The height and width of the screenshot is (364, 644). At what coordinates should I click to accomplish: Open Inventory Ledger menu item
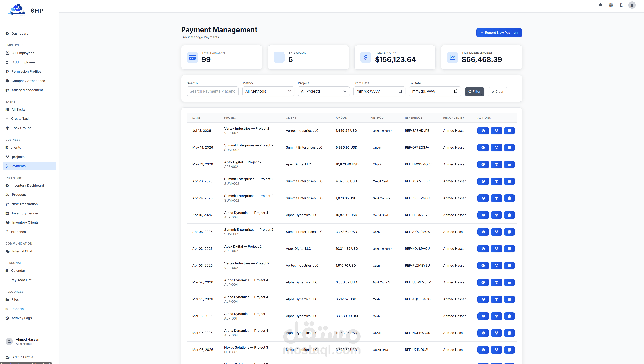pyautogui.click(x=25, y=213)
